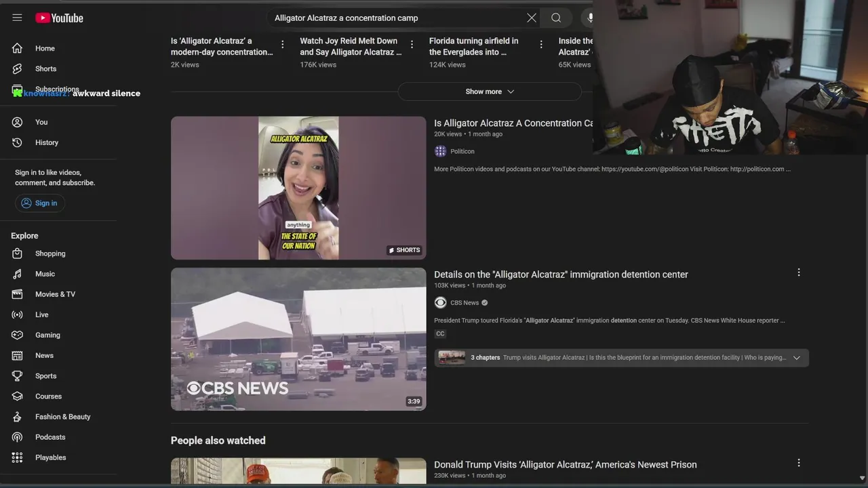This screenshot has height=488, width=868.
Task: Click the 'People also watched' heading
Action: coord(218,441)
